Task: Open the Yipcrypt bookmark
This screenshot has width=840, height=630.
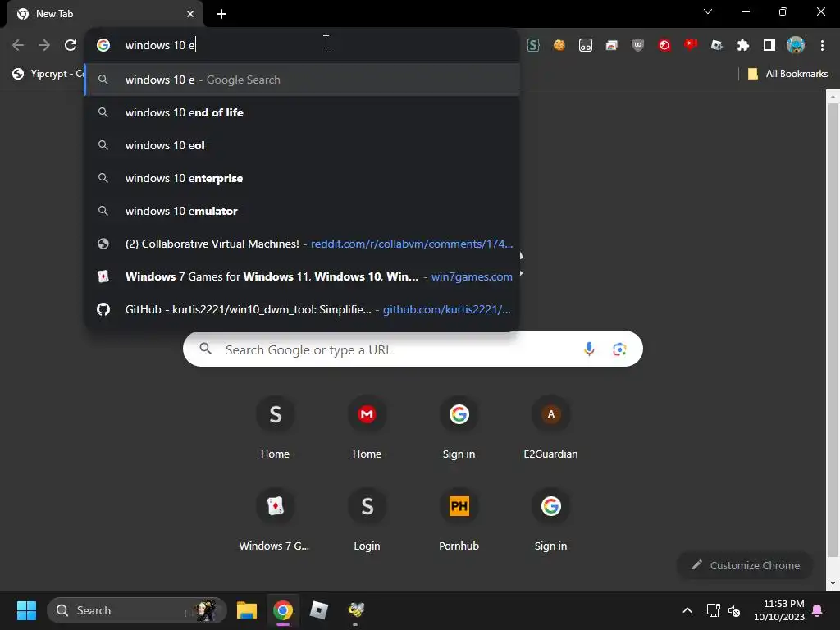Action: point(48,73)
